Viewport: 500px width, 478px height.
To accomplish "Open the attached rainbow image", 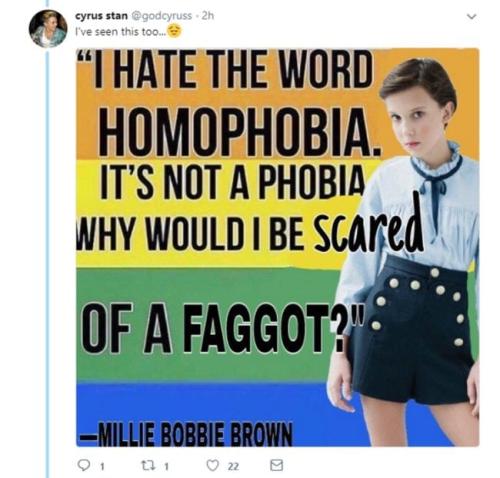I will 278,247.
